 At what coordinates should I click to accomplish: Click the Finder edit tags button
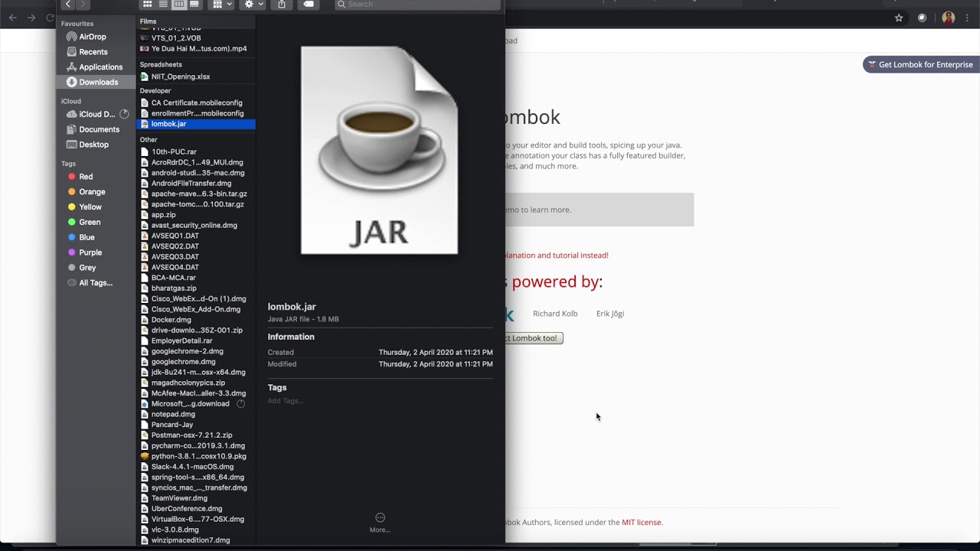tap(308, 5)
